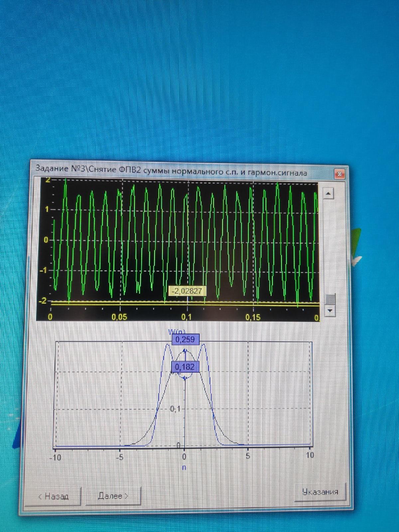Click the -5 label on histogram axis
399x532 pixels.
click(119, 457)
